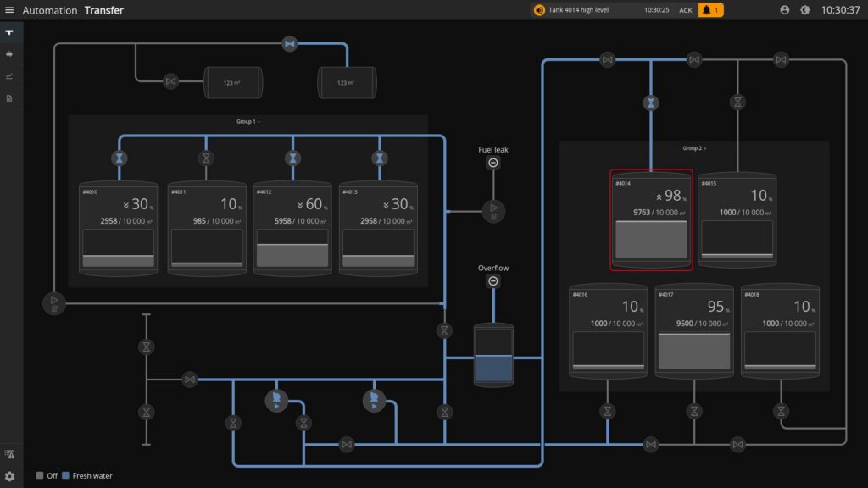Click the level bar of tank #4014
868x488 pixels.
(651, 239)
